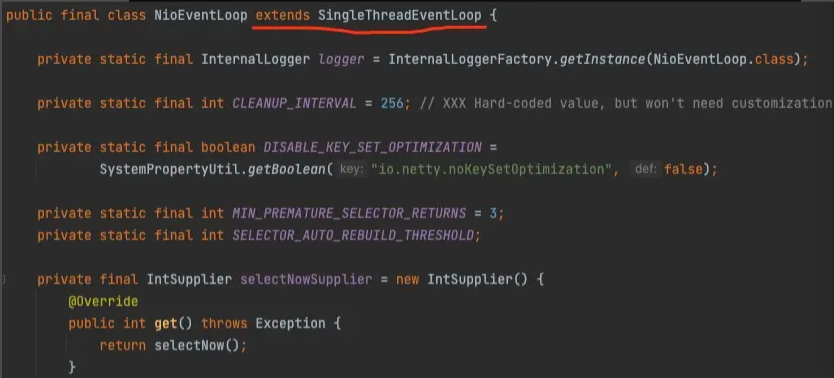The width and height of the screenshot is (834, 378).
Task: Click the SingleThreadEventLoop superclass name
Action: (399, 15)
